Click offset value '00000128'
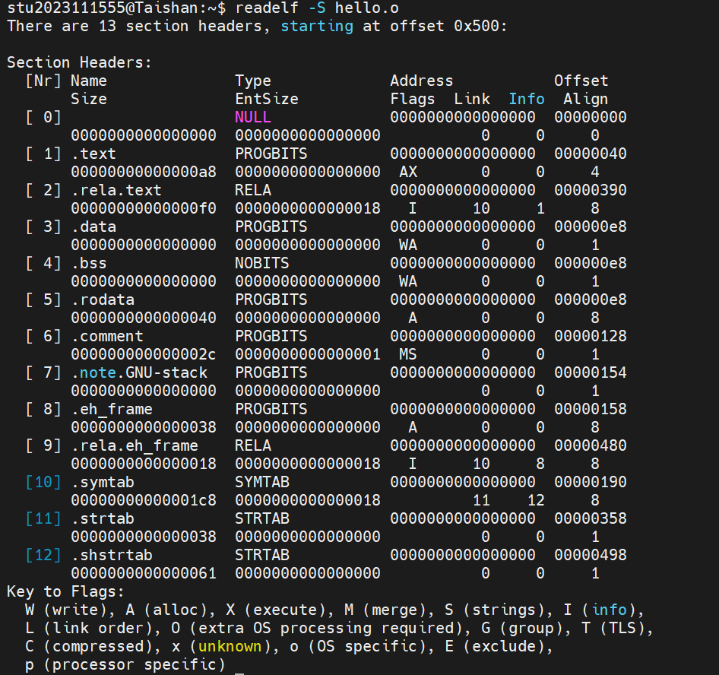Screen dimensions: 719x675 [590, 336]
